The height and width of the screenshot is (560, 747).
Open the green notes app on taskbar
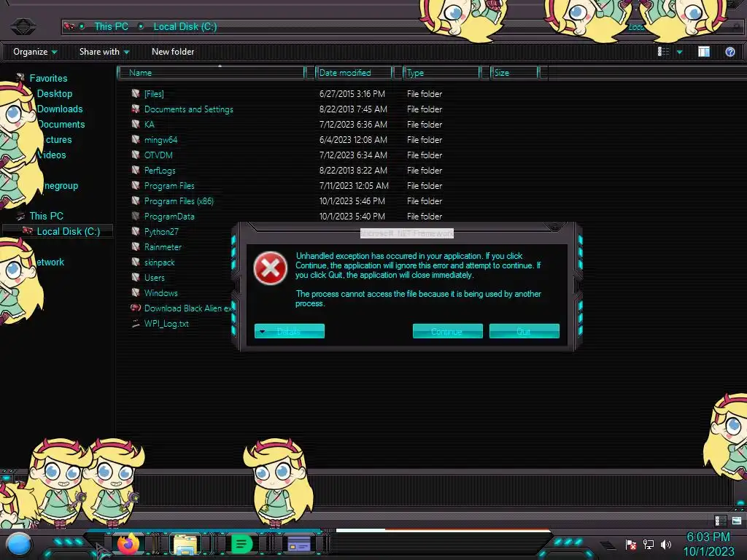click(x=241, y=544)
